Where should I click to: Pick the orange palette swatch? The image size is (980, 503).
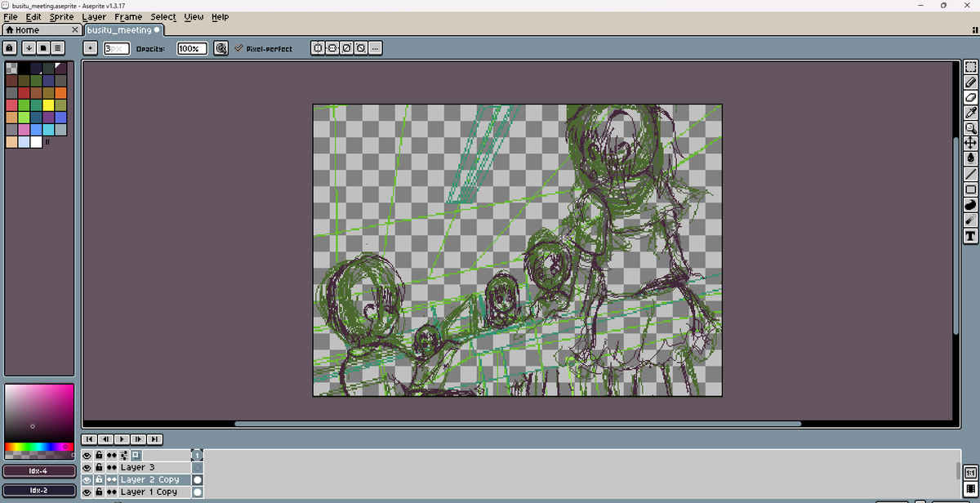[x=60, y=92]
